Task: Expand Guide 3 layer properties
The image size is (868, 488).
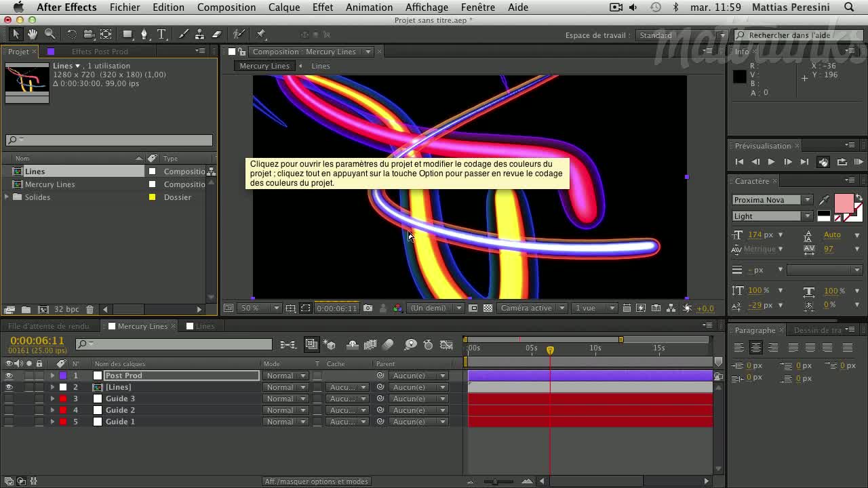Action: [x=52, y=399]
